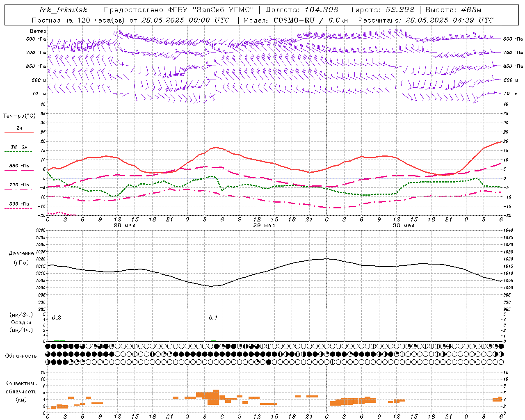Click the Тем-ра(°C) temperature panel label
525x420 pixels.
coord(19,116)
